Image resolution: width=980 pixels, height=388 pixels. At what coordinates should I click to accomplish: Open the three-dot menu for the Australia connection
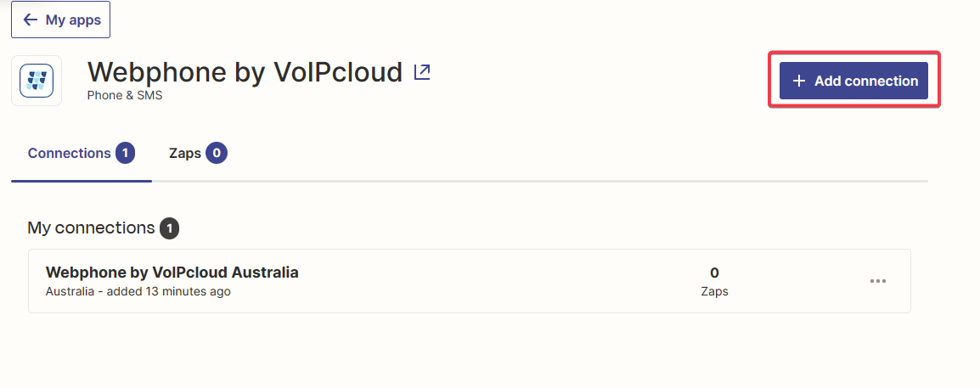pyautogui.click(x=878, y=281)
